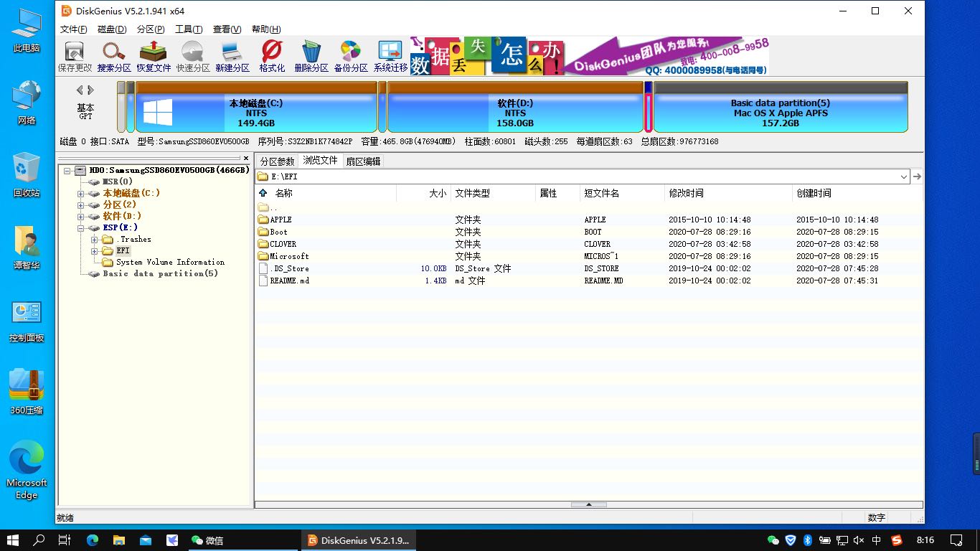Launch the 恢复文件 (Recover files) tool
This screenshot has width=980, height=551.
tap(154, 57)
